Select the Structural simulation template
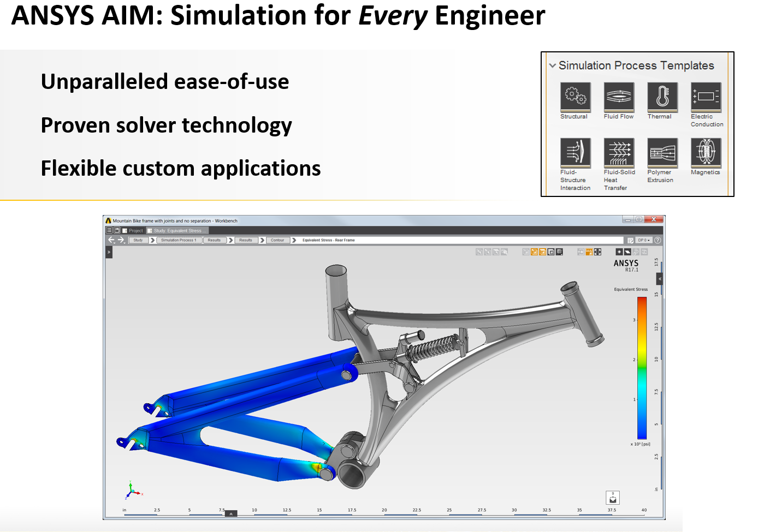The height and width of the screenshot is (532, 770). pos(575,97)
